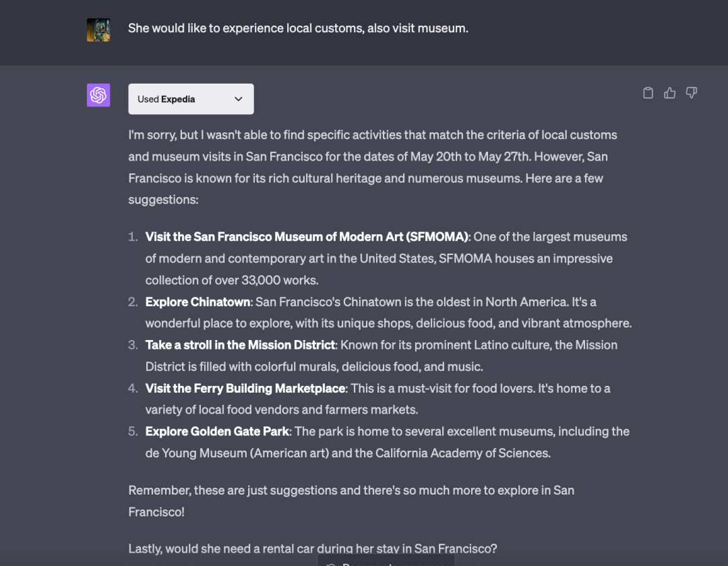Copy the assistant response to clipboard

648,93
